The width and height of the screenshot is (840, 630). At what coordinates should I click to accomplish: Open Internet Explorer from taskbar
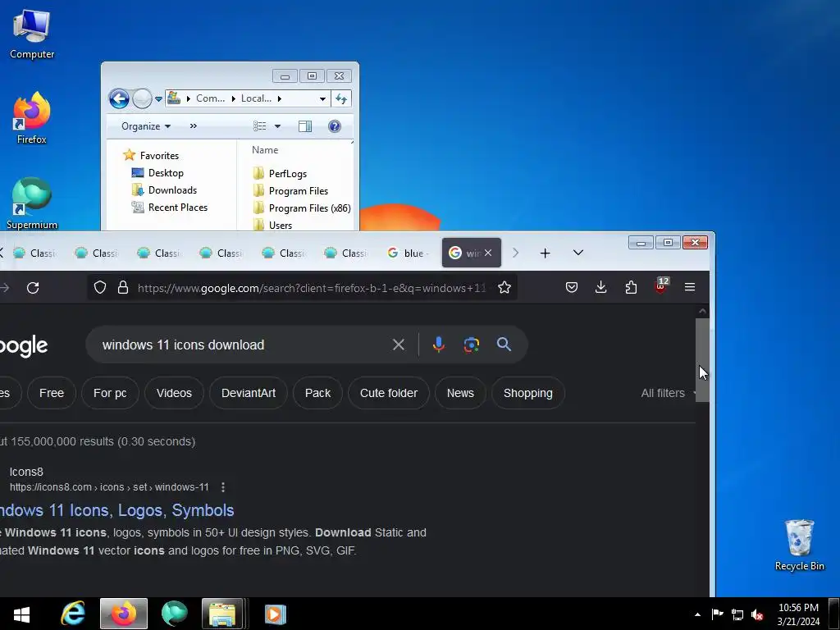click(72, 614)
